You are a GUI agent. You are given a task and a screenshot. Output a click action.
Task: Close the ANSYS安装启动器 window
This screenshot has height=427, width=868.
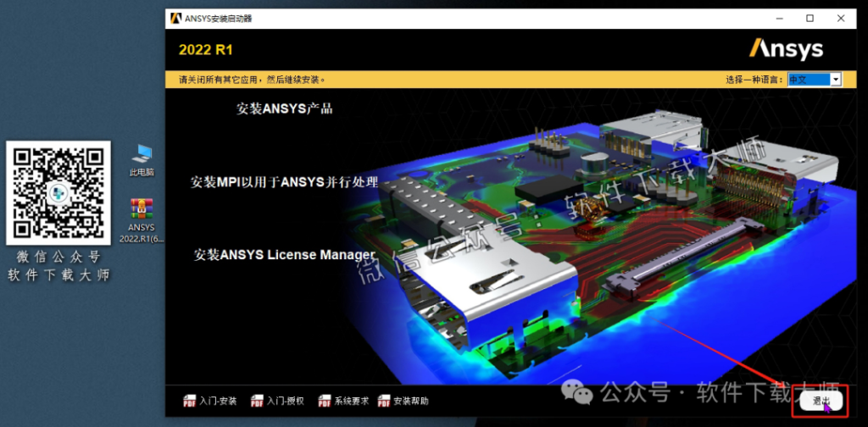tap(841, 19)
